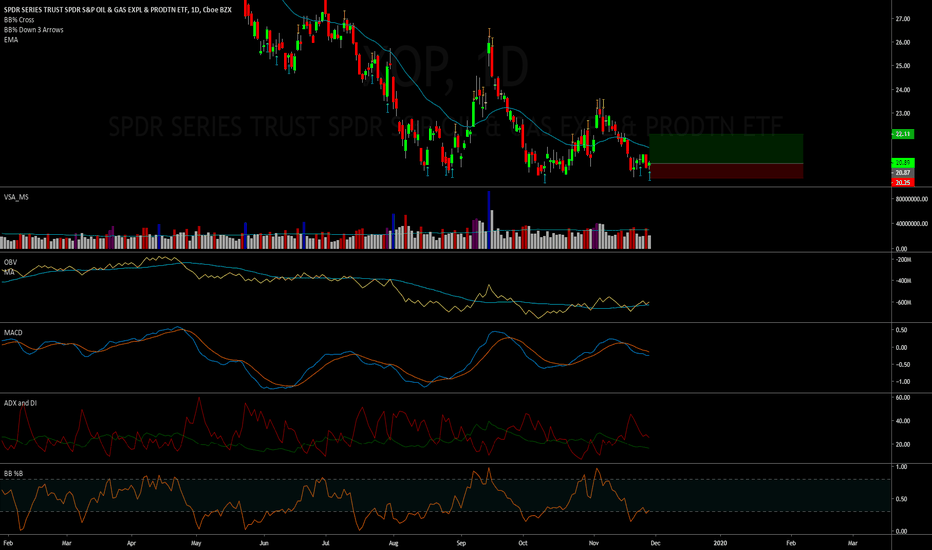Select the MACD indicator label
Viewport: 932px width, 550px height.
click(x=13, y=332)
